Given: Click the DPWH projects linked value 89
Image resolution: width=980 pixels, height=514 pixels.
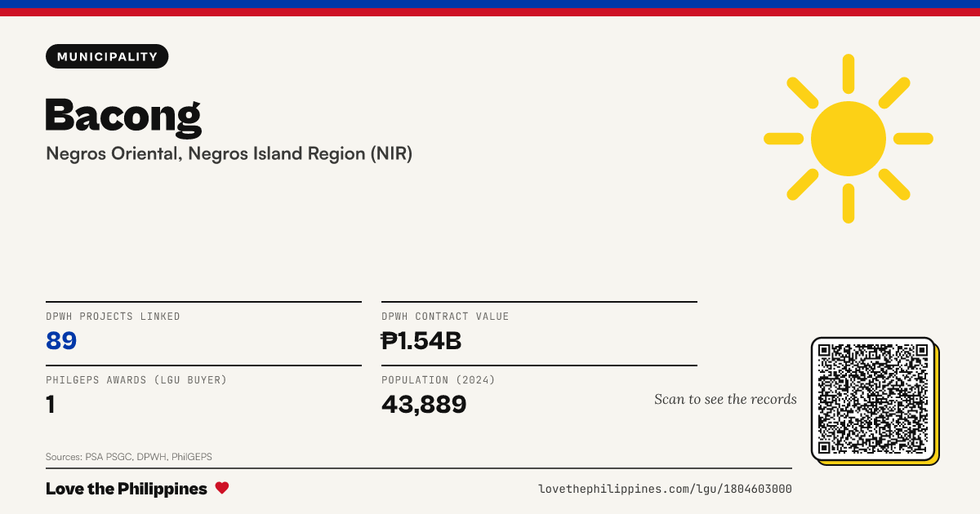Looking at the screenshot, I should coord(61,340).
